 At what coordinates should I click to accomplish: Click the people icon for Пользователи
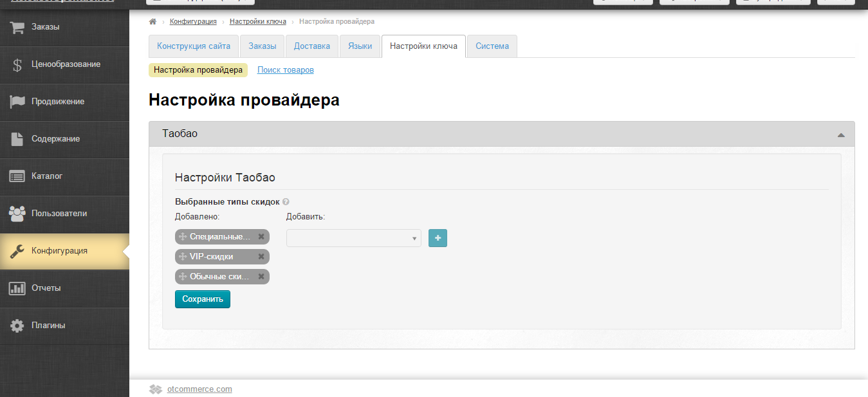17,213
